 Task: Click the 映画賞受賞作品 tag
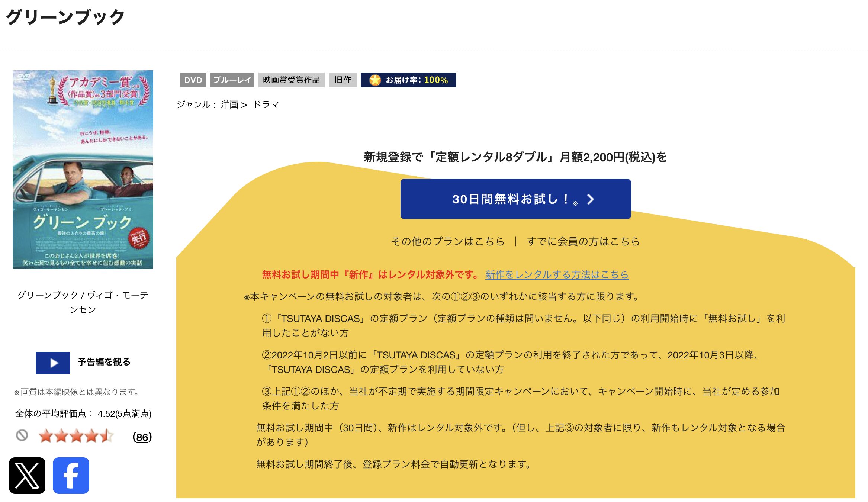tap(292, 80)
